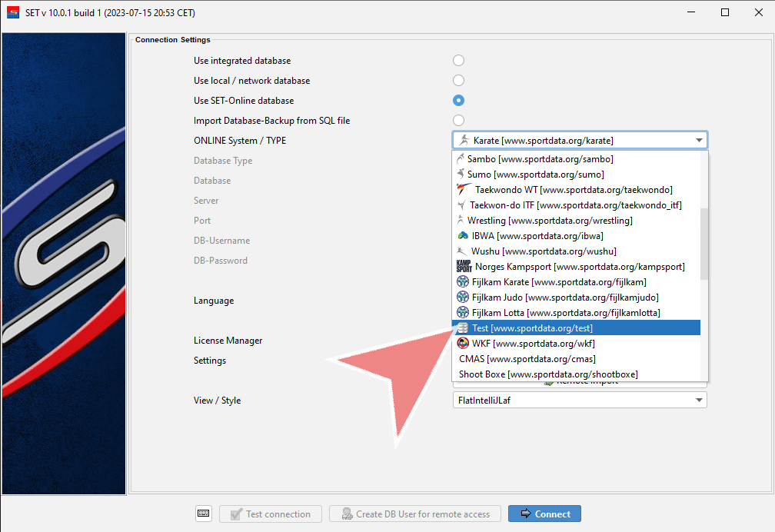Click the WKF logo icon

(x=462, y=344)
